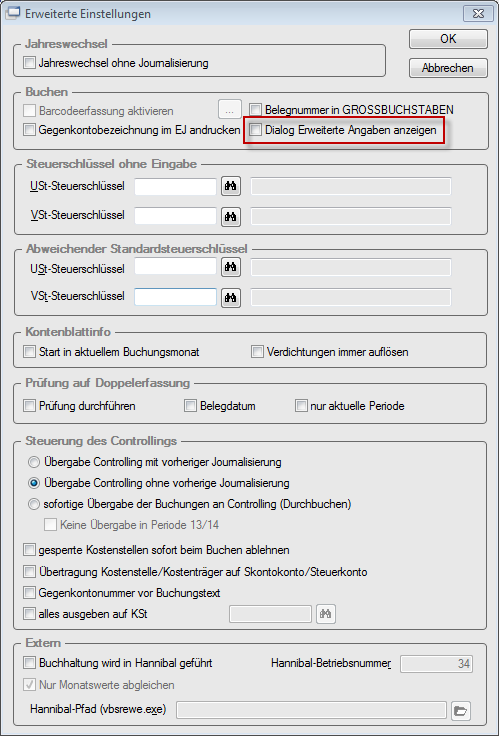
Task: Check Übertragung Kostenstelle/Kostenträger auf Skontokonto/Steuerkonto
Action: point(30,572)
